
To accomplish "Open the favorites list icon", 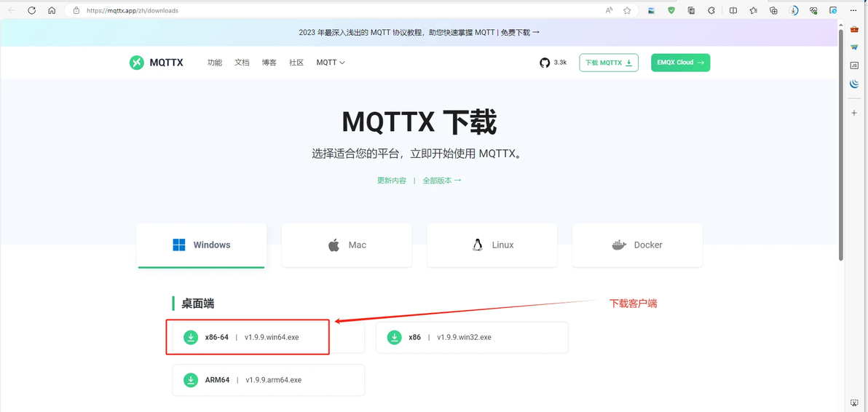I will coord(754,10).
